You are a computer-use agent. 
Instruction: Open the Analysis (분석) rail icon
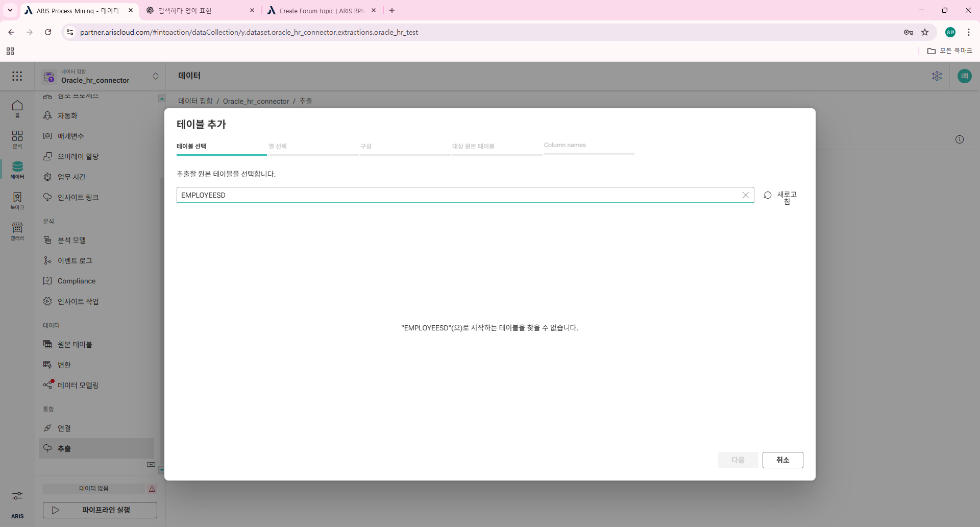pyautogui.click(x=17, y=139)
